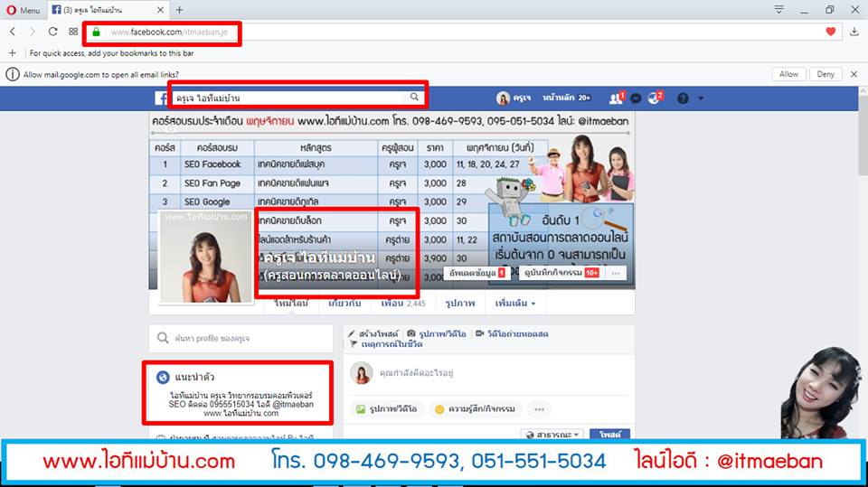
Task: Open the สาธารณะ audience dropdown
Action: tap(552, 435)
